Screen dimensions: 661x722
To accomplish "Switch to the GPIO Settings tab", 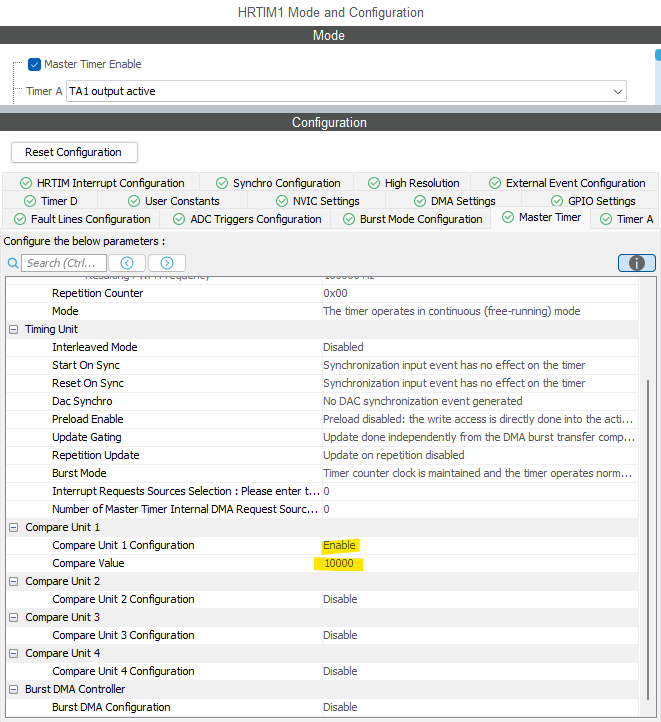I will [x=592, y=201].
